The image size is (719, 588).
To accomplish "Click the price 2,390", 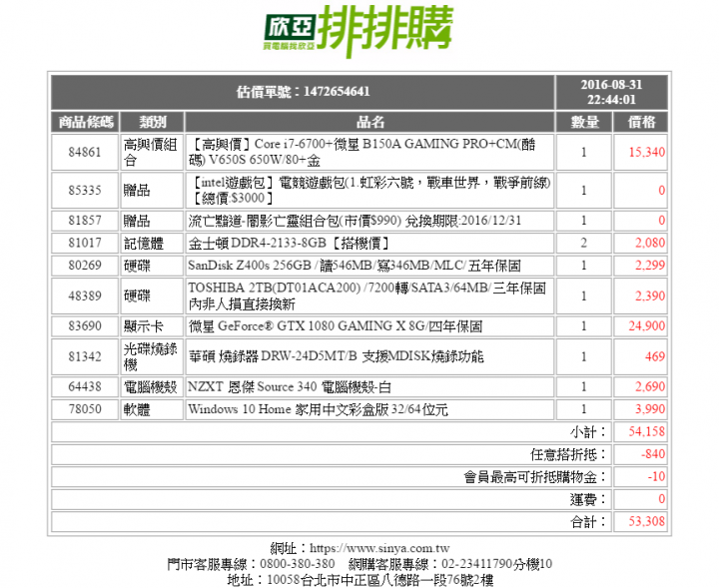I will (650, 296).
